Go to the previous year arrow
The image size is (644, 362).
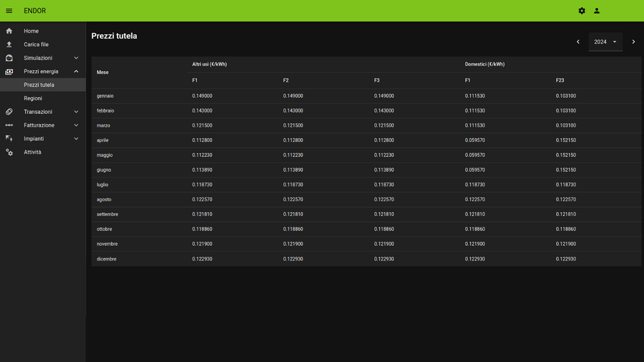(578, 42)
